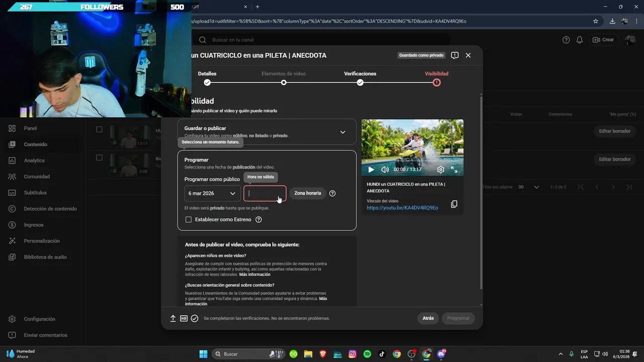This screenshot has height=362, width=644.
Task: Open File Explorer from the taskbar
Action: click(308, 354)
